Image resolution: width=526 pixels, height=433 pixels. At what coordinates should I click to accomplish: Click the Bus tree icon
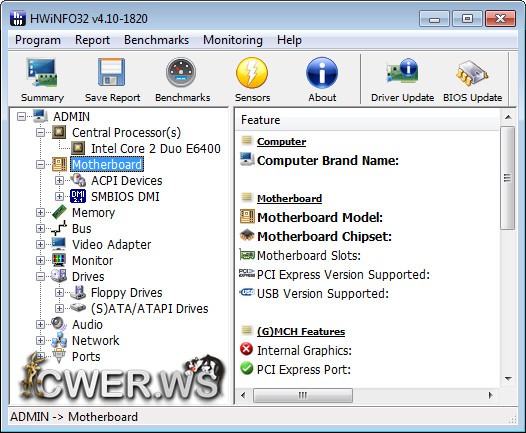pyautogui.click(x=59, y=228)
